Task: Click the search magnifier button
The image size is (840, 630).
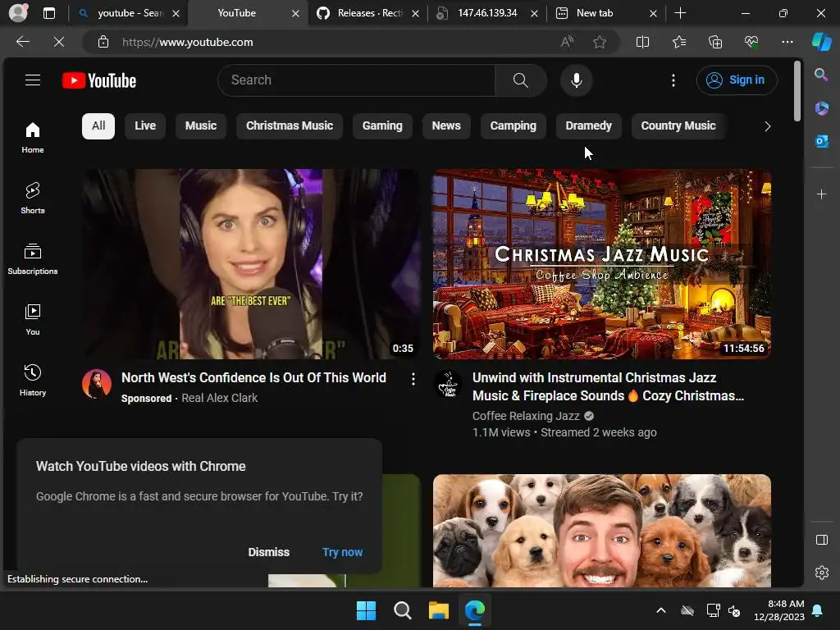Action: (520, 80)
